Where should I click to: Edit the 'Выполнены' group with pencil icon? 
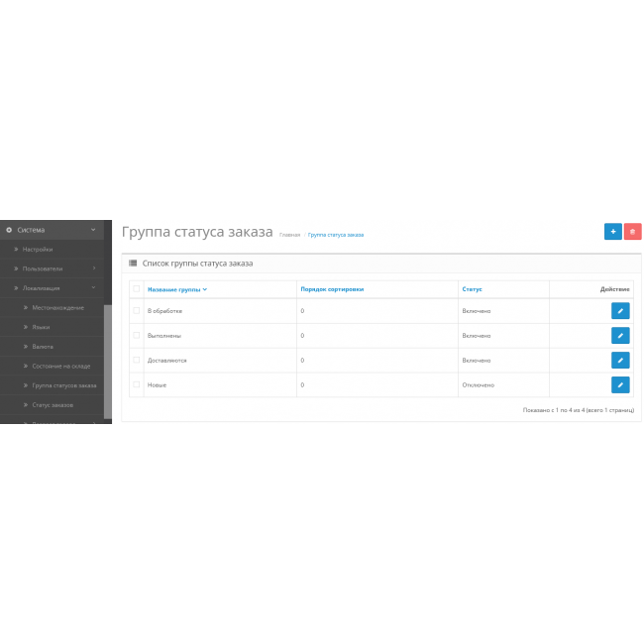[620, 336]
